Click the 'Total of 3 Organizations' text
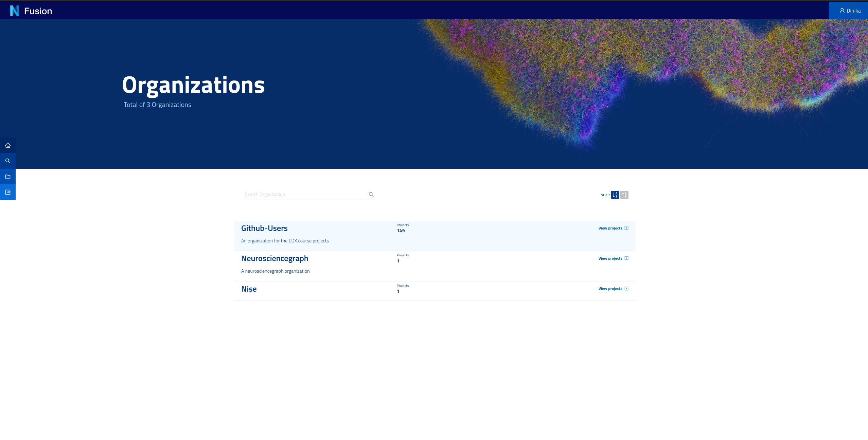The height and width of the screenshot is (440, 868). 157,105
